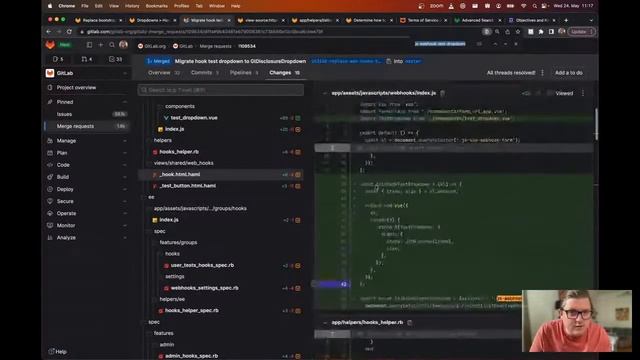The width and height of the screenshot is (640, 360).
Task: Open Chrome's Profiles menu
Action: click(x=182, y=6)
